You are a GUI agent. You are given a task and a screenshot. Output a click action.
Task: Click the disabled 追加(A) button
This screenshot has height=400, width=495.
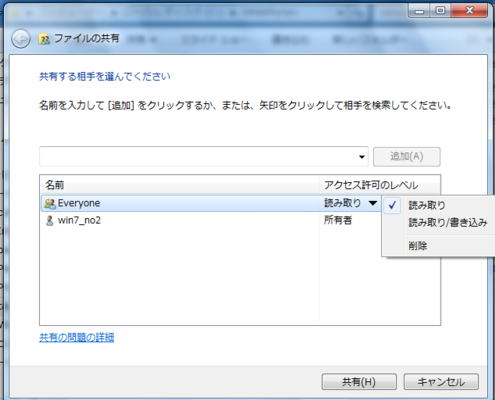point(407,157)
